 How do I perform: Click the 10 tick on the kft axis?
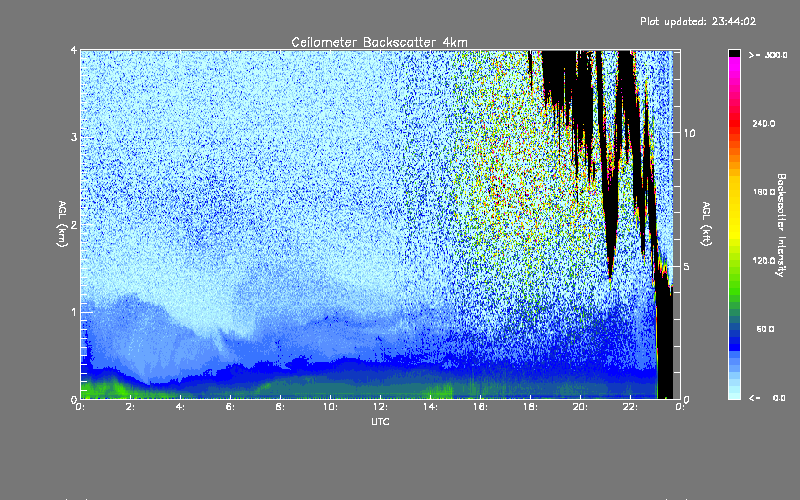(689, 133)
